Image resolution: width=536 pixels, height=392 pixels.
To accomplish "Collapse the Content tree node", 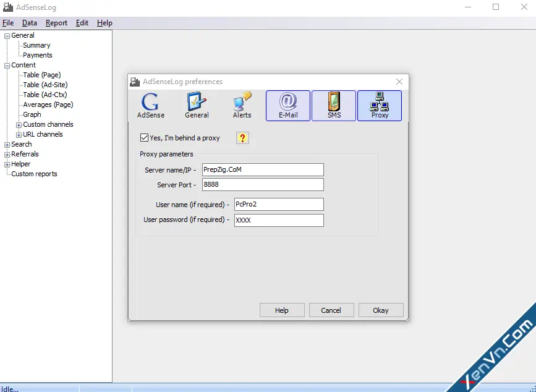I will [x=7, y=66].
